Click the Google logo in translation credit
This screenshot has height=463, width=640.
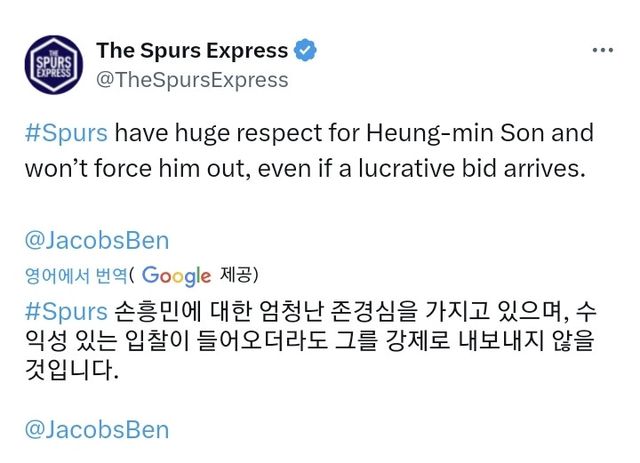click(176, 275)
